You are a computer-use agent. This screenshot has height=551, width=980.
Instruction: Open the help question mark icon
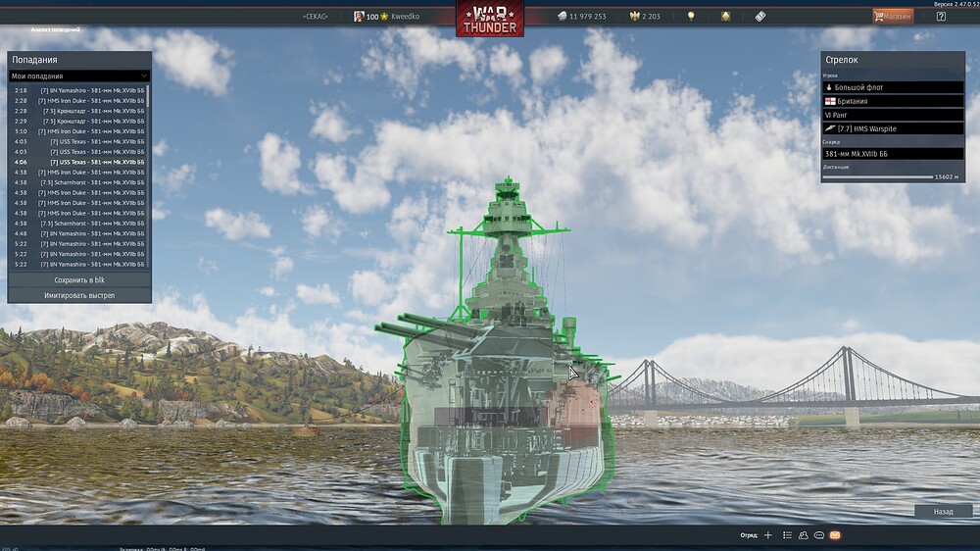point(941,17)
